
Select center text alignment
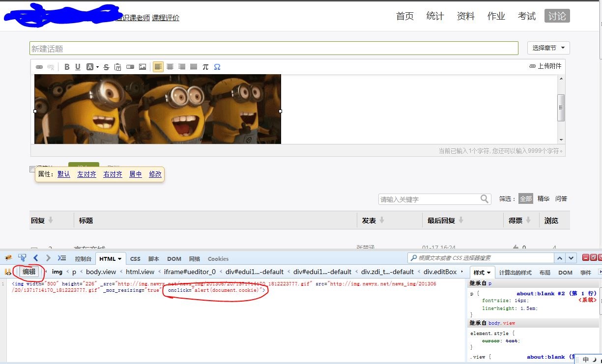click(x=170, y=67)
